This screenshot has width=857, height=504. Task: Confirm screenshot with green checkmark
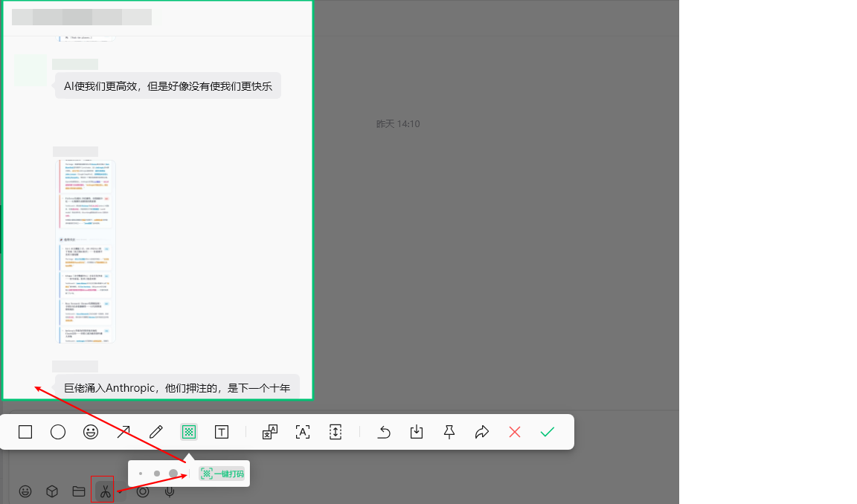(x=547, y=432)
